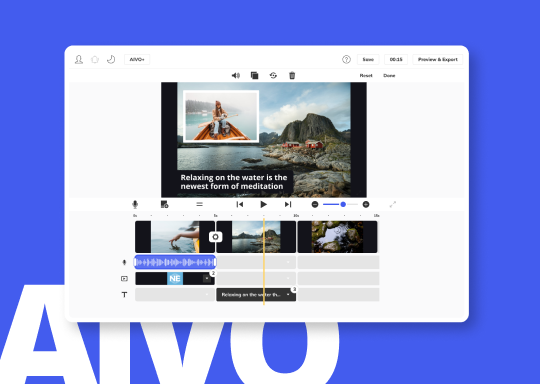Select the second timeline clip with the mountain coast
Image resolution: width=540 pixels, height=384 pixels.
point(256,237)
